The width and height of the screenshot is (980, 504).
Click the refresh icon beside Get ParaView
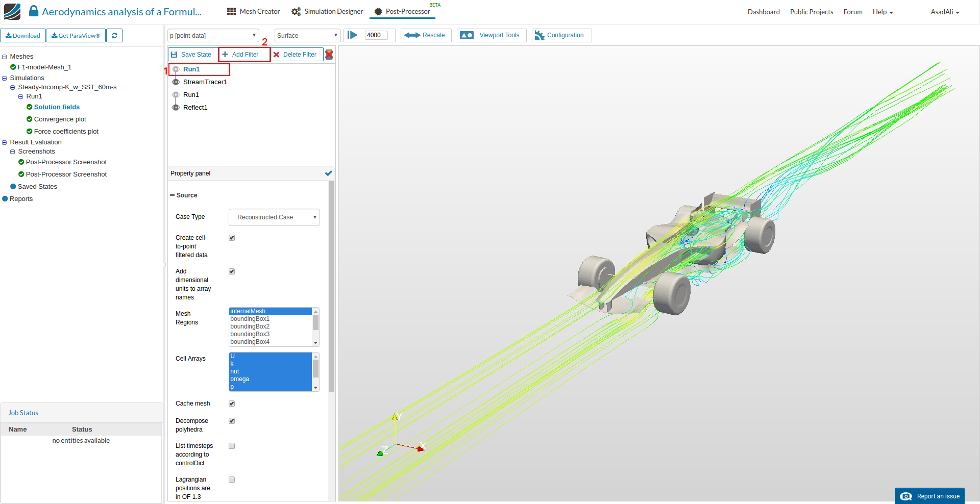click(114, 36)
